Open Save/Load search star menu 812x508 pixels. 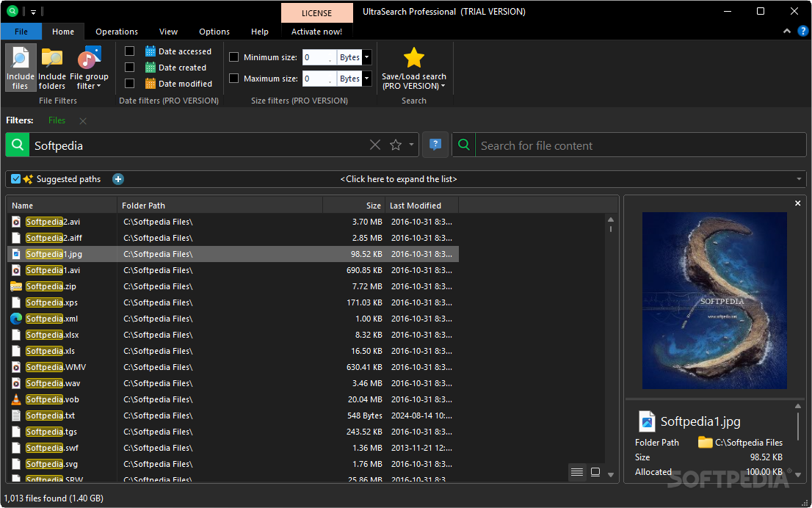414,68
